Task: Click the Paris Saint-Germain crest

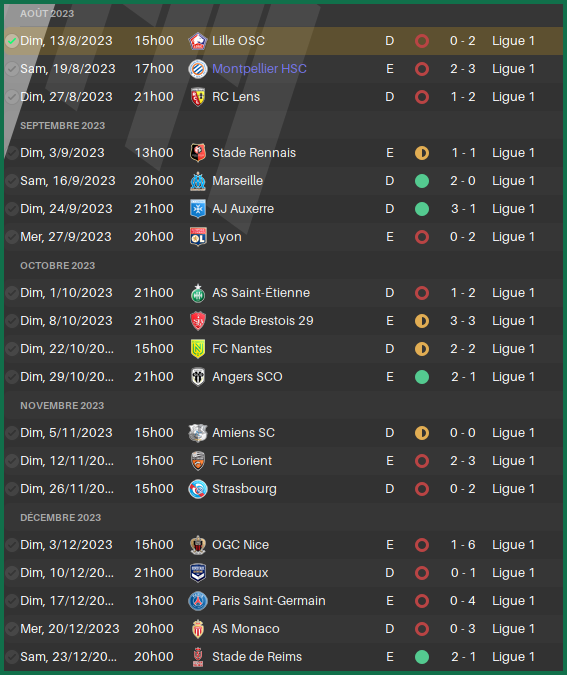Action: coord(198,601)
